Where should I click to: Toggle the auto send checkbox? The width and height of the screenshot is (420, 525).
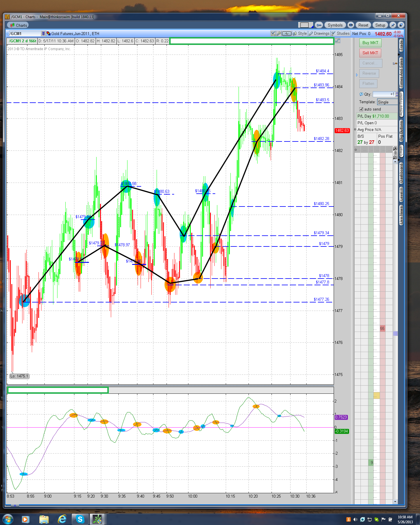click(x=361, y=109)
